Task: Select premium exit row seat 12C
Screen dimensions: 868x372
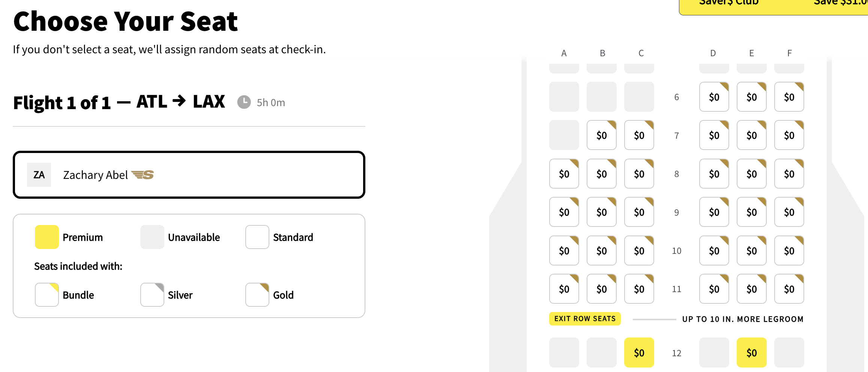Action: [639, 352]
